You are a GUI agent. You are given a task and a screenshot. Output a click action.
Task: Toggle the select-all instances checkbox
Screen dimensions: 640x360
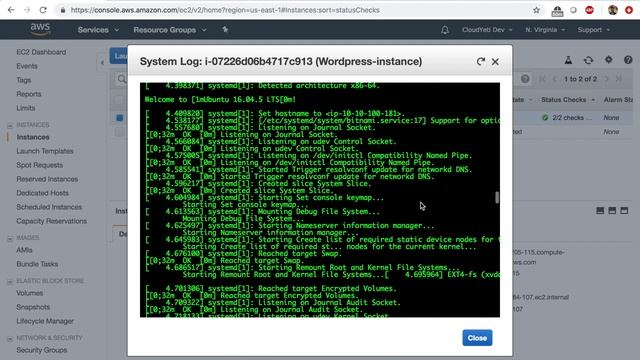click(119, 100)
